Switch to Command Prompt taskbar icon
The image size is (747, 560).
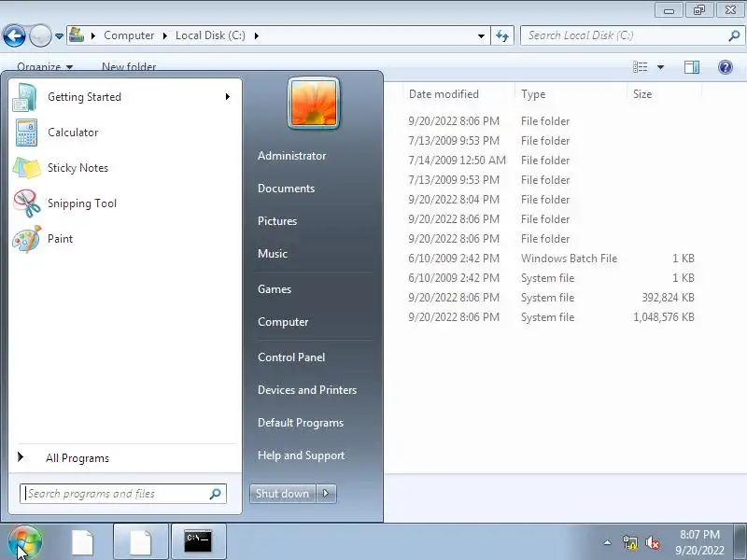tap(198, 542)
